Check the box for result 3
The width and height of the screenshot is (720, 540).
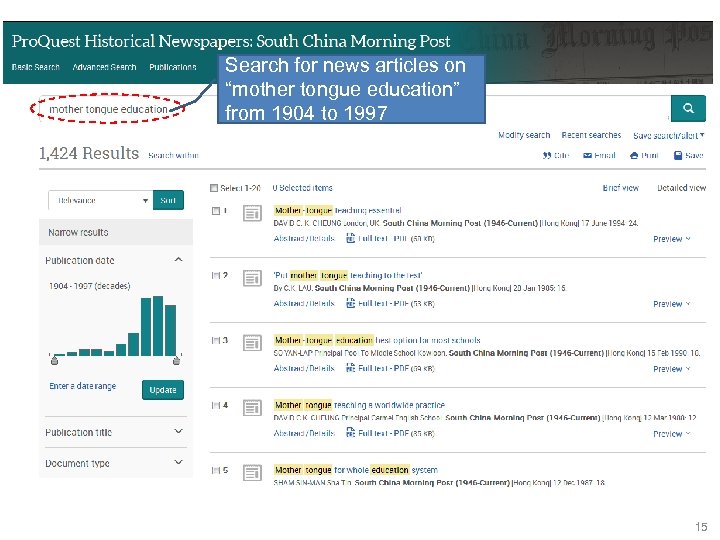(x=216, y=340)
